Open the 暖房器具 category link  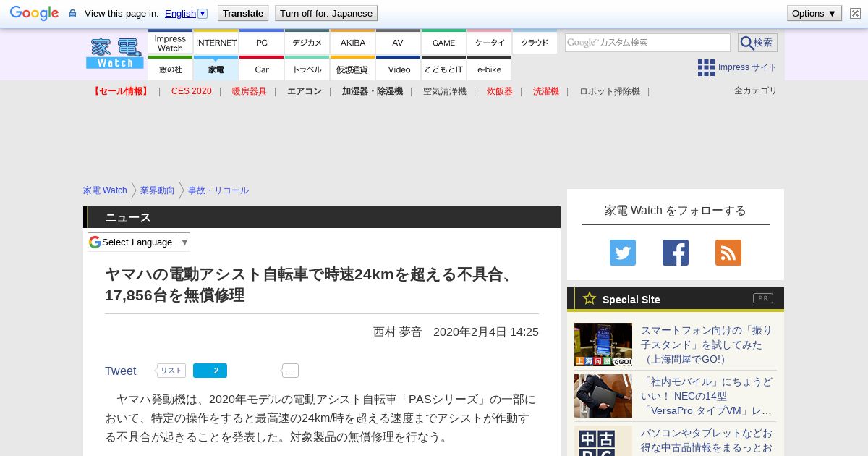(250, 91)
